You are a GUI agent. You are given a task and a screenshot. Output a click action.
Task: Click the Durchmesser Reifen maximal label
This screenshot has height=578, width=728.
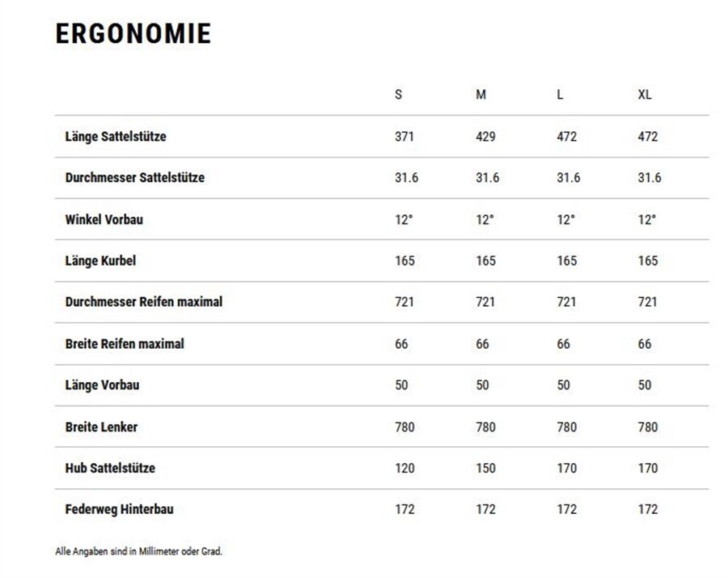144,302
